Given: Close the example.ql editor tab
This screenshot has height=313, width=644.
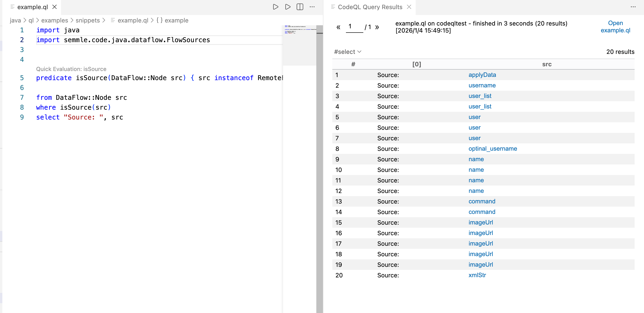Looking at the screenshot, I should (x=54, y=7).
